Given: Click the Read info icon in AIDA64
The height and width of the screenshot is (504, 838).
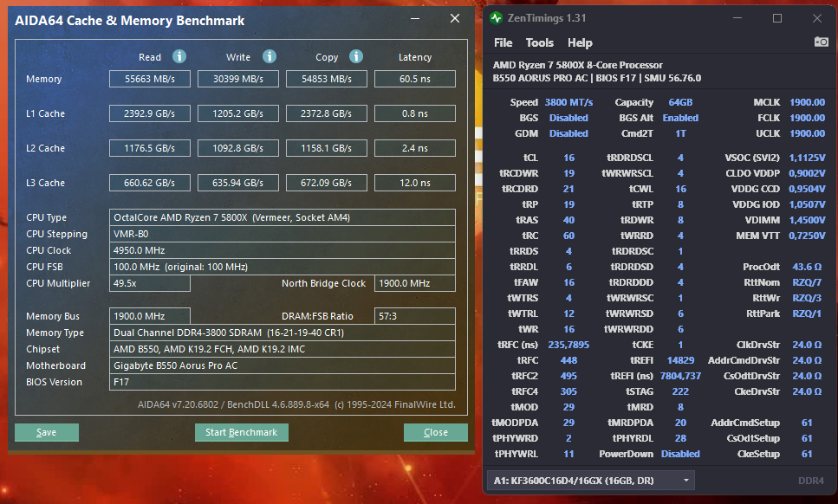Looking at the screenshot, I should click(x=179, y=56).
